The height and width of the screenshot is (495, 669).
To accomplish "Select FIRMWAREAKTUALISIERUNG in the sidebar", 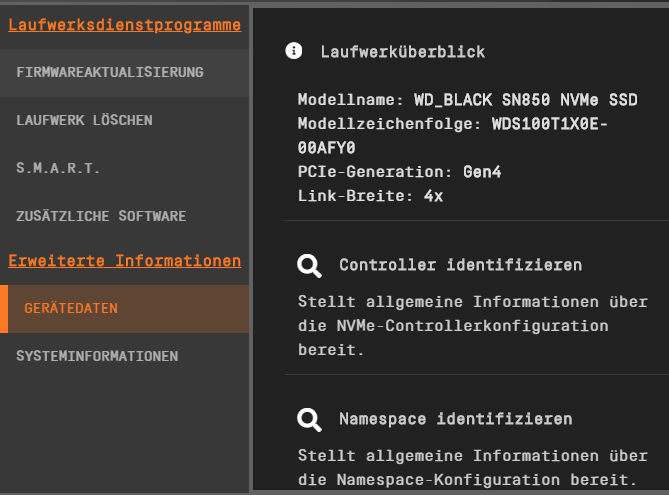I will [125, 72].
